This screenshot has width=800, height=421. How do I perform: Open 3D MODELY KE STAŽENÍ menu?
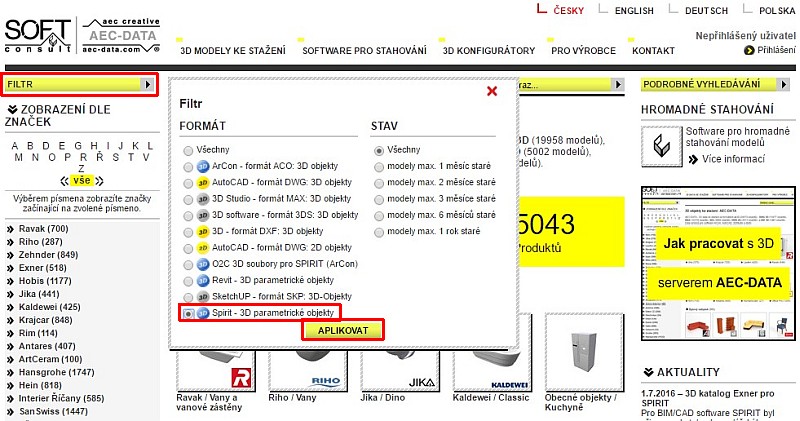(233, 51)
